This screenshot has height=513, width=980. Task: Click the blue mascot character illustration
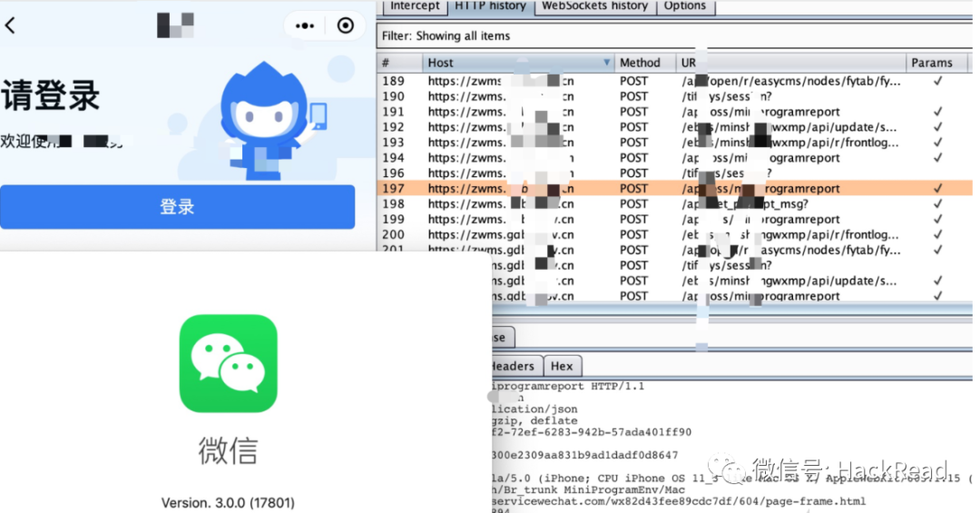(x=269, y=120)
